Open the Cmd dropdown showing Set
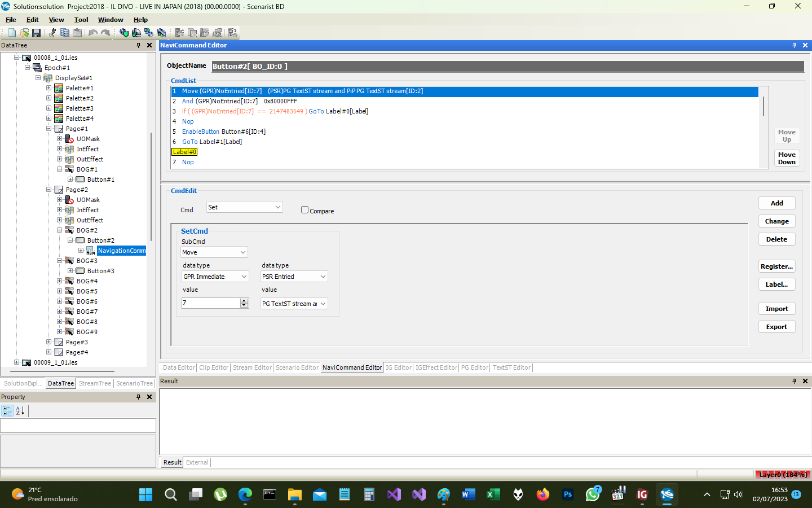The image size is (812, 508). pos(245,207)
